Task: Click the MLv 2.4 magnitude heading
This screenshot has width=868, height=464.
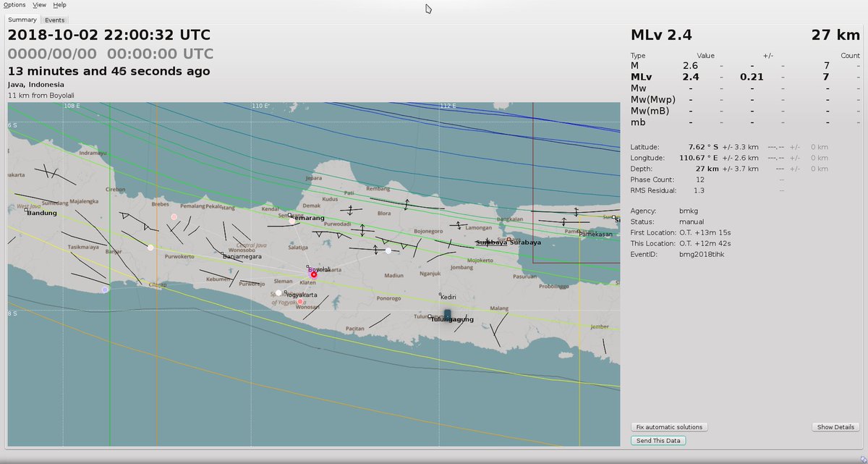Action: pyautogui.click(x=661, y=35)
